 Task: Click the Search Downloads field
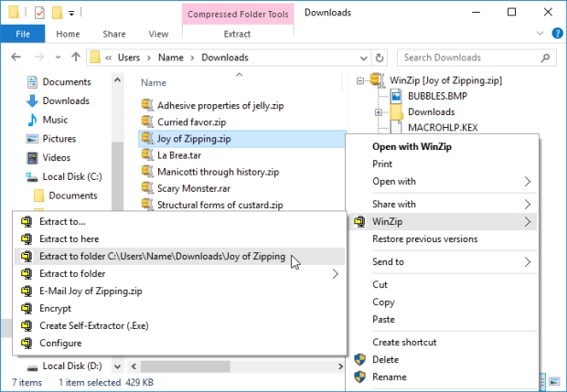[x=476, y=58]
